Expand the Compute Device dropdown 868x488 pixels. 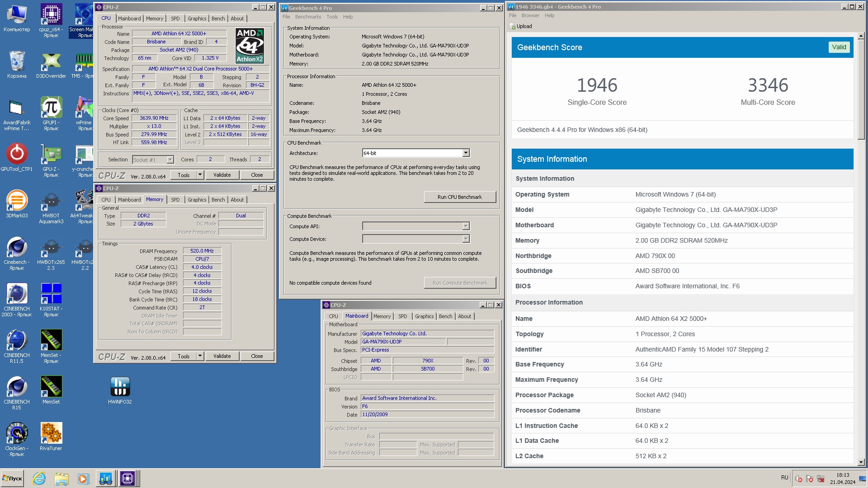pos(466,239)
